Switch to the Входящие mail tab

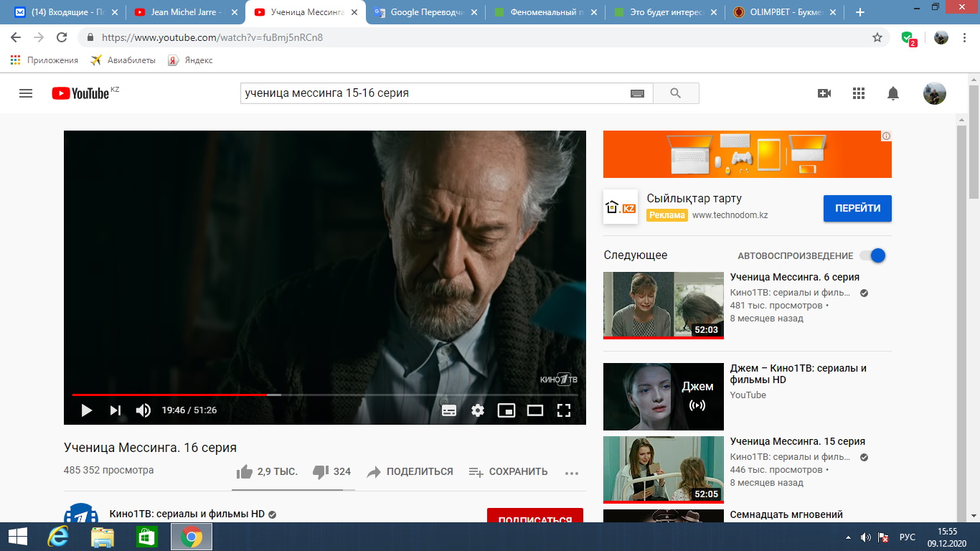pos(65,12)
